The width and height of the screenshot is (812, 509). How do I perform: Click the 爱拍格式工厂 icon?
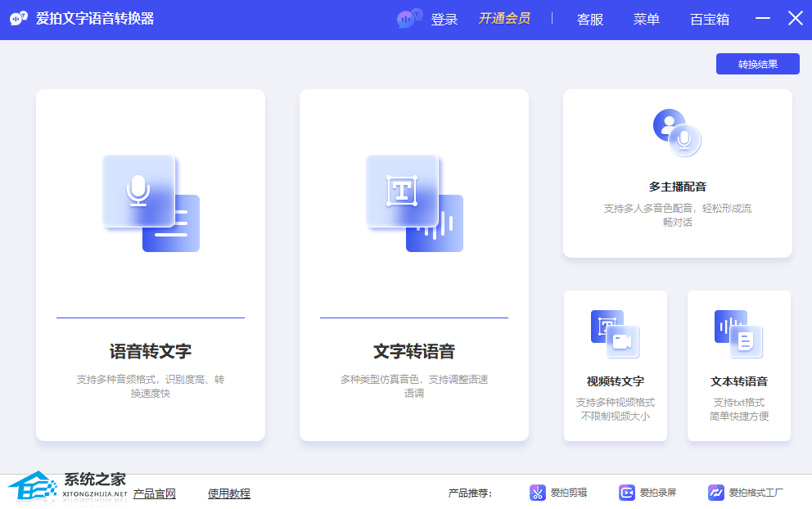click(716, 493)
